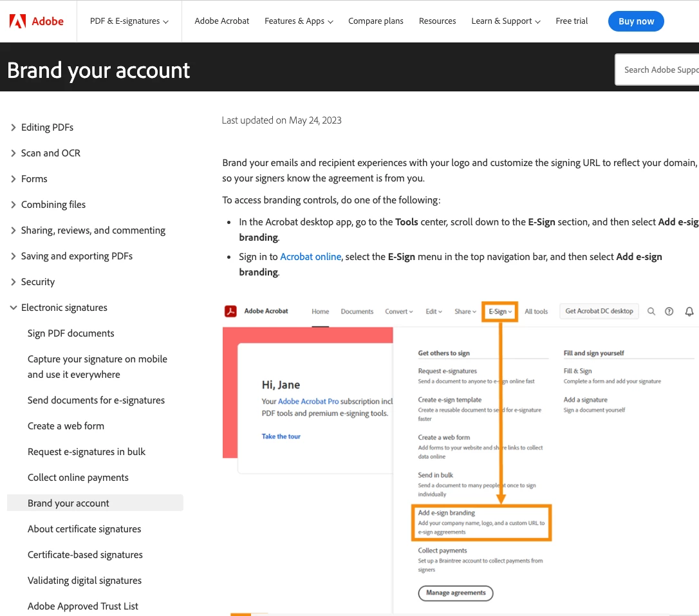Click the Manage agreements button
Image resolution: width=699 pixels, height=616 pixels.
(x=456, y=593)
